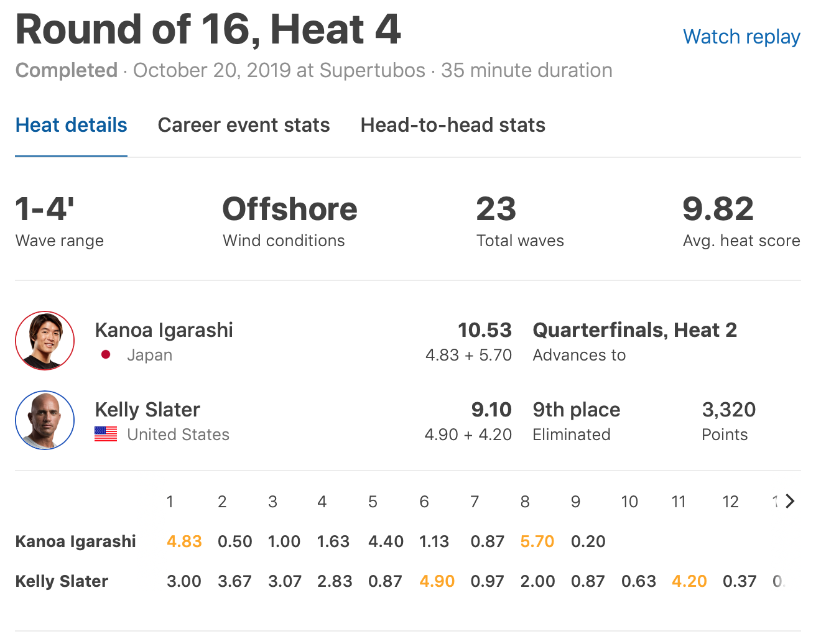Open the Career event stats tab
The width and height of the screenshot is (821, 644).
(x=243, y=125)
